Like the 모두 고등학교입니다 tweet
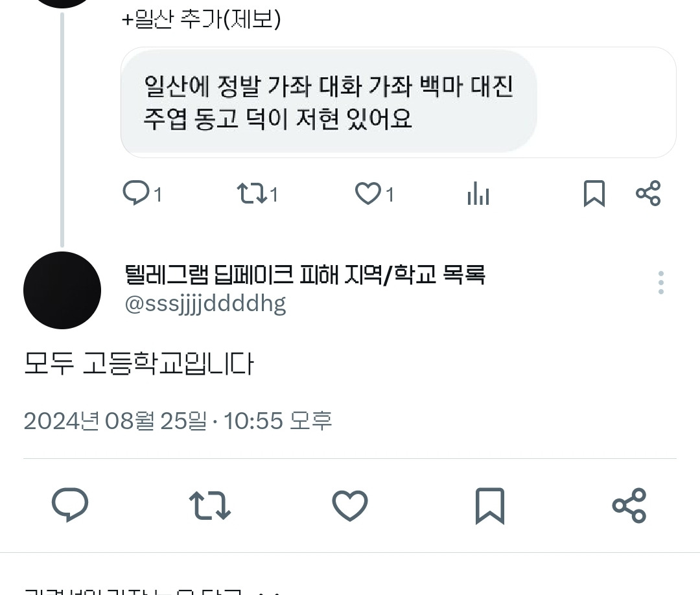 (350, 506)
